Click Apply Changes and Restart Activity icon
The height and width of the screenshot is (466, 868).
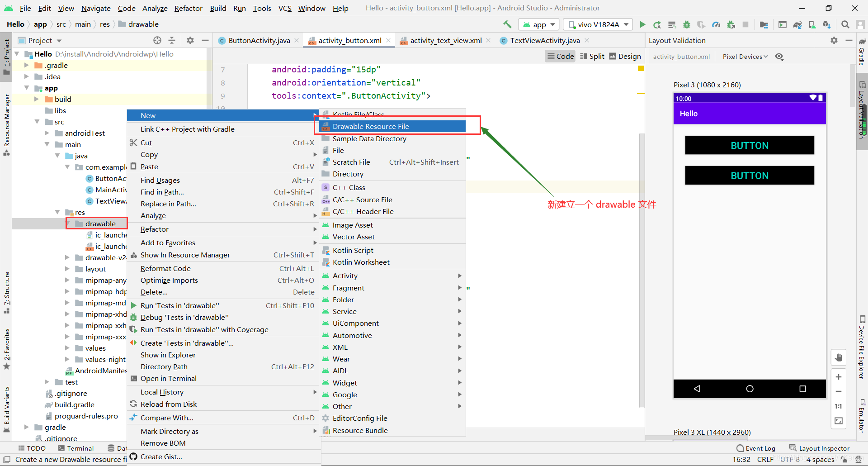point(657,24)
